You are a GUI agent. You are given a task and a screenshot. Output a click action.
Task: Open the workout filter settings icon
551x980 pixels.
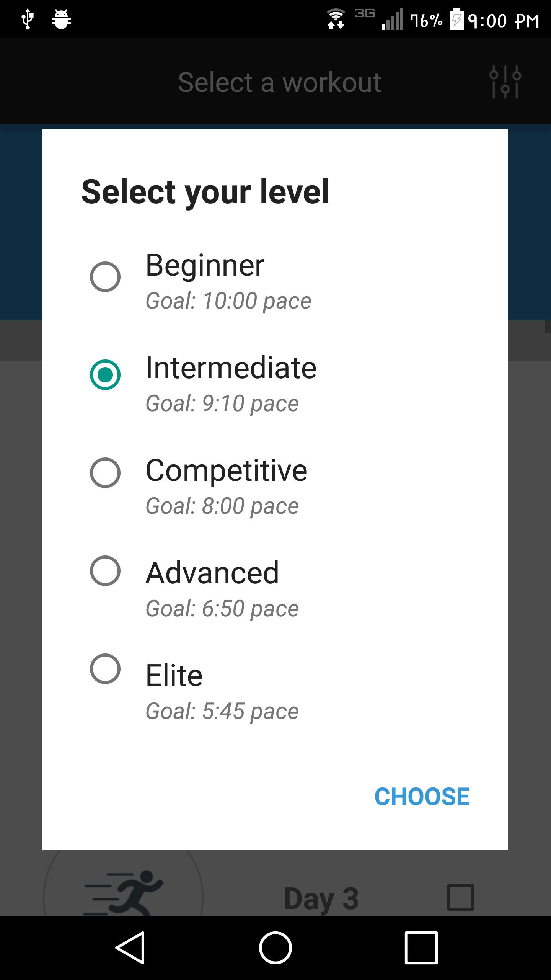pyautogui.click(x=504, y=82)
